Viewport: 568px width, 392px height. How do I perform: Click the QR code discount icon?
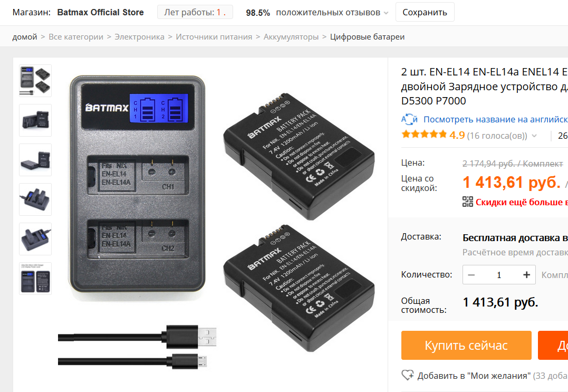(x=468, y=202)
